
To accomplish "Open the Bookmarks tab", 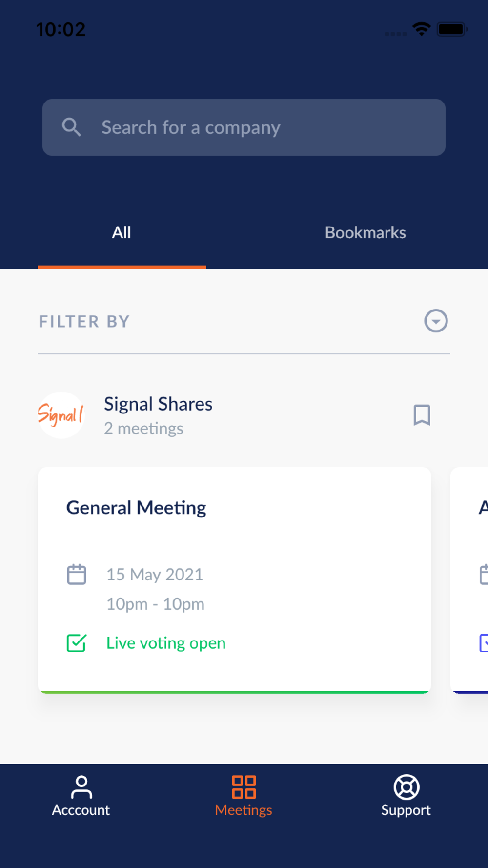I will coord(365,233).
